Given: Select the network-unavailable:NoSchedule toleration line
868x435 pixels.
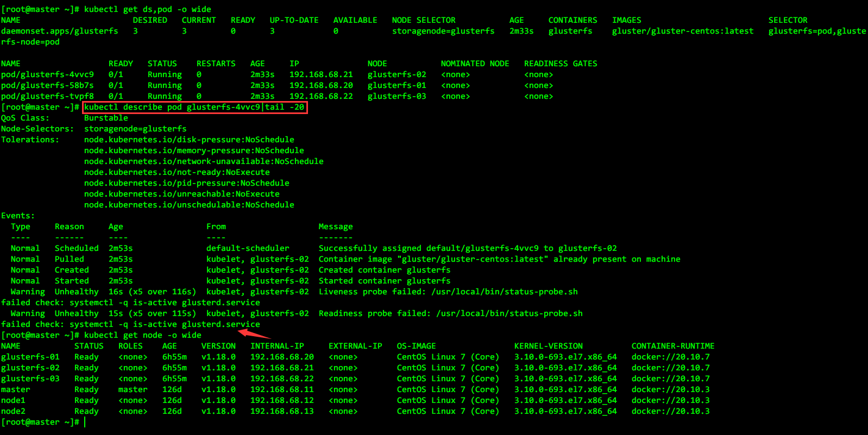Looking at the screenshot, I should pyautogui.click(x=204, y=161).
